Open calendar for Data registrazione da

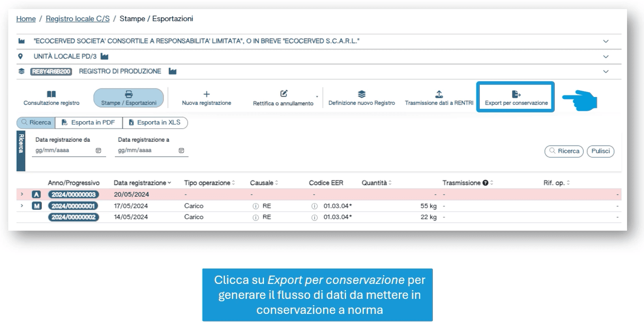pyautogui.click(x=99, y=151)
